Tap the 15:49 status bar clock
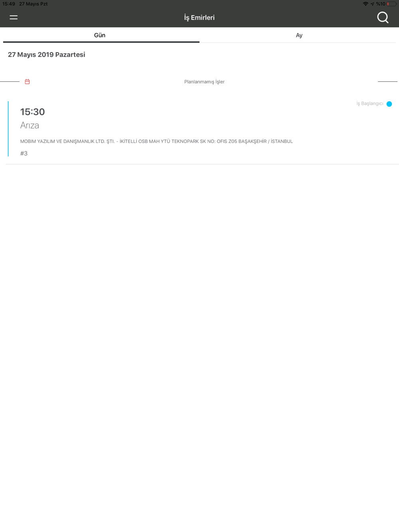 (x=9, y=4)
